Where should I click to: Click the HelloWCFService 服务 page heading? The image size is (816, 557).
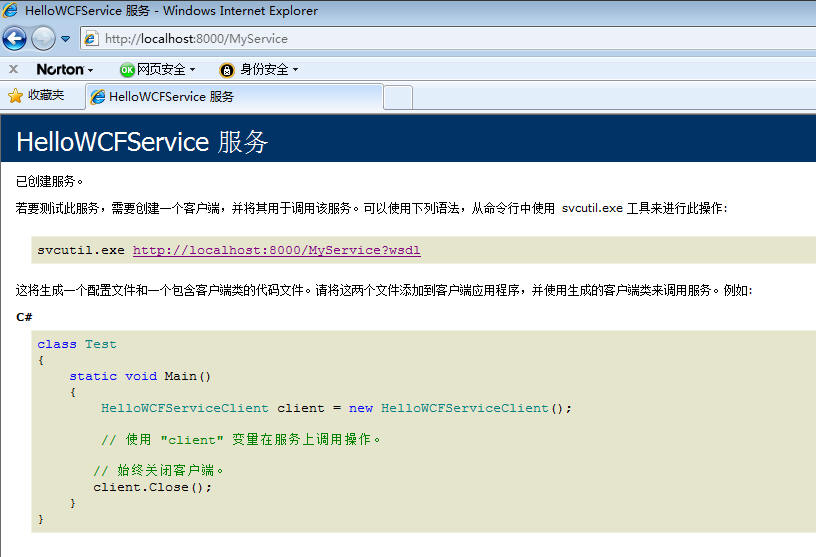coord(142,142)
